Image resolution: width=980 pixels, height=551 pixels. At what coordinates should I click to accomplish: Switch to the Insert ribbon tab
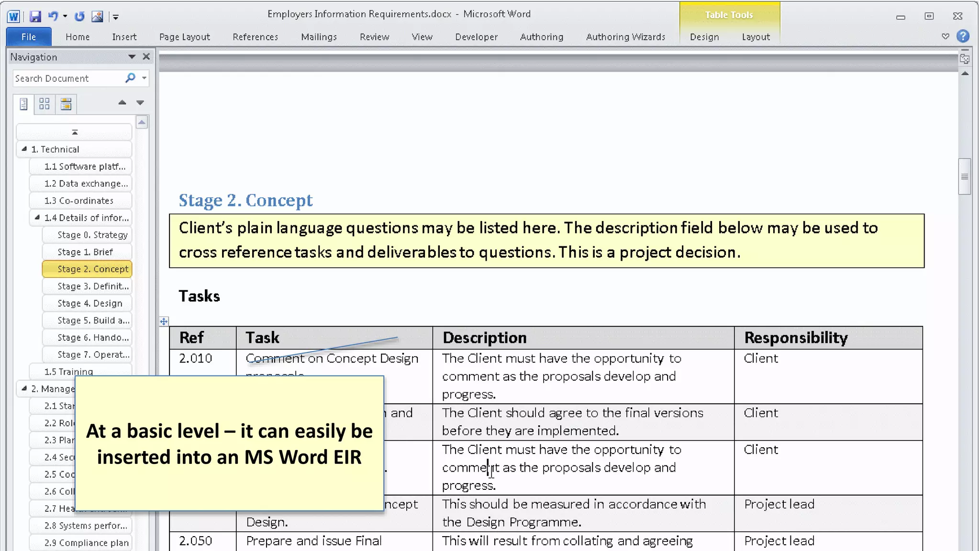pos(124,37)
